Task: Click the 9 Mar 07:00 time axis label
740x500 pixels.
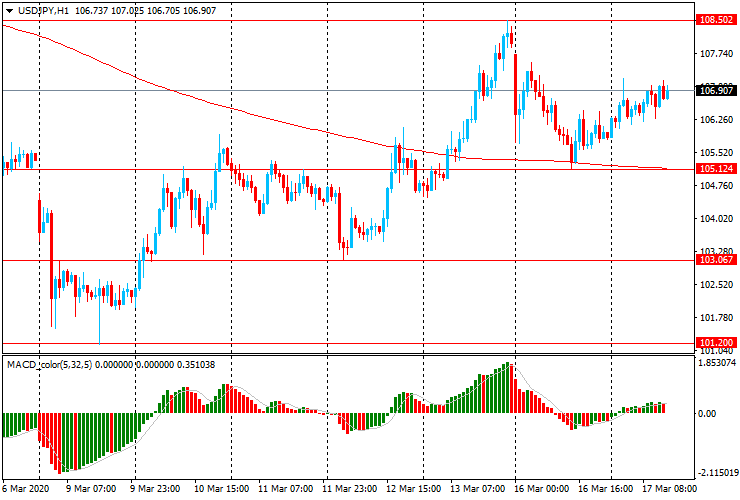Action: click(x=91, y=488)
